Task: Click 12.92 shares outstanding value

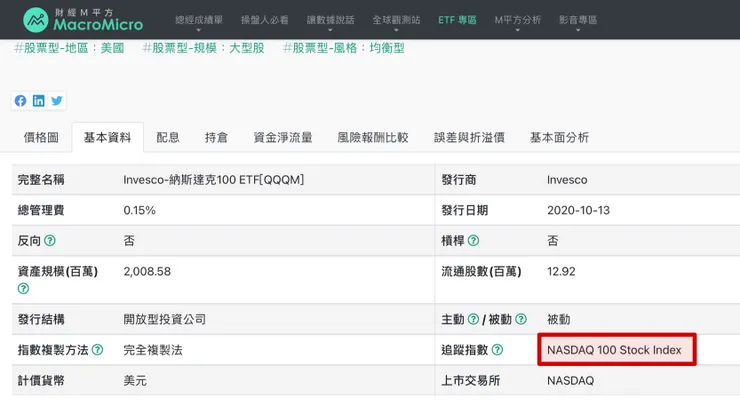Action: [561, 271]
